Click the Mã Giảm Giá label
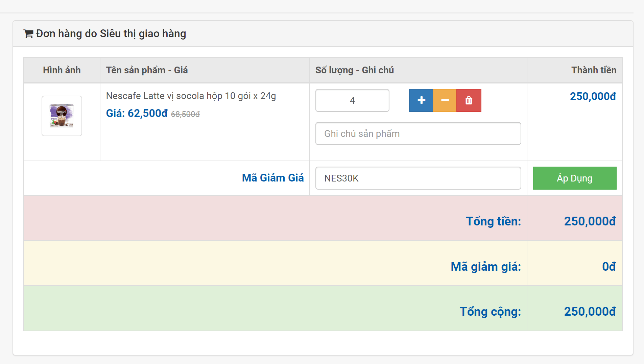Image resolution: width=644 pixels, height=364 pixels. click(x=273, y=178)
